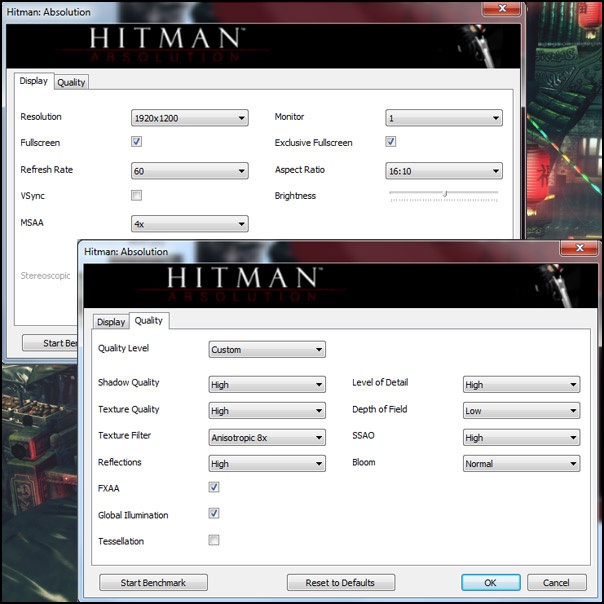Click the Tessellation label
Image resolution: width=604 pixels, height=604 pixels.
click(x=121, y=541)
